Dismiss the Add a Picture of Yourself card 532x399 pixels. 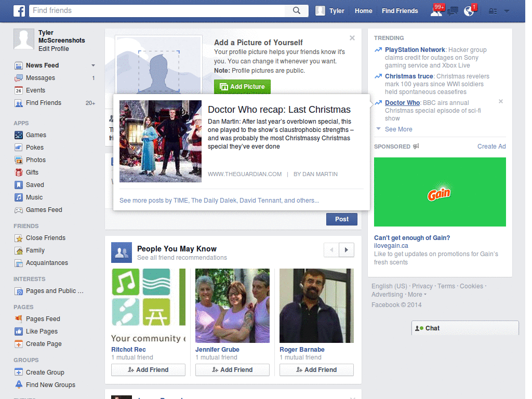point(352,38)
